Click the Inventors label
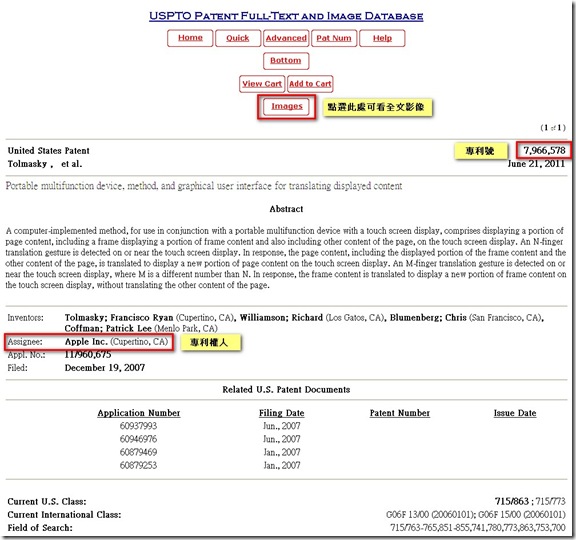The image size is (576, 540). coord(25,317)
